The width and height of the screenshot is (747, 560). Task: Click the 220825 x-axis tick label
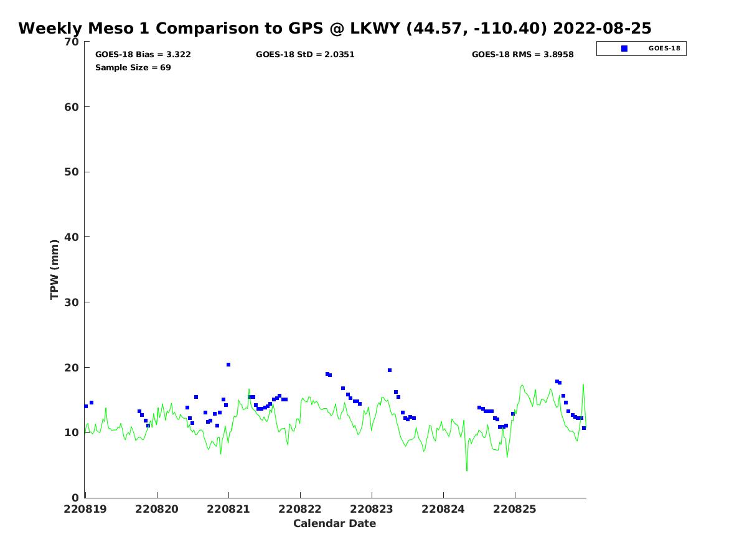(x=515, y=509)
